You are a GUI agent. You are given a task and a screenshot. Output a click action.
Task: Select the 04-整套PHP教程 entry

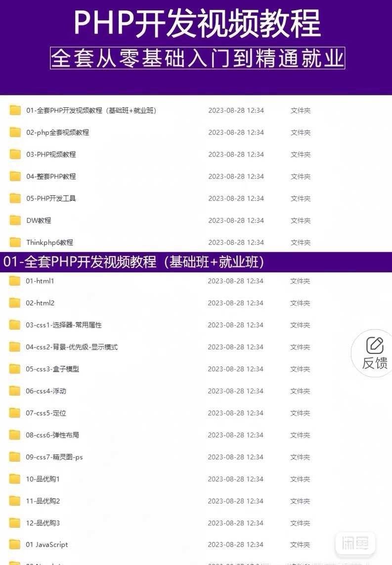click(x=51, y=176)
